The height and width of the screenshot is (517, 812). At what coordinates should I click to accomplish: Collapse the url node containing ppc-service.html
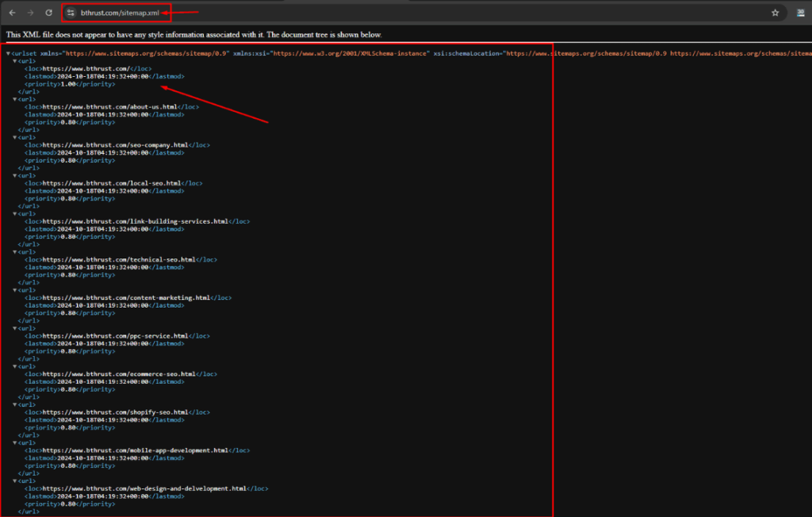[x=14, y=328]
